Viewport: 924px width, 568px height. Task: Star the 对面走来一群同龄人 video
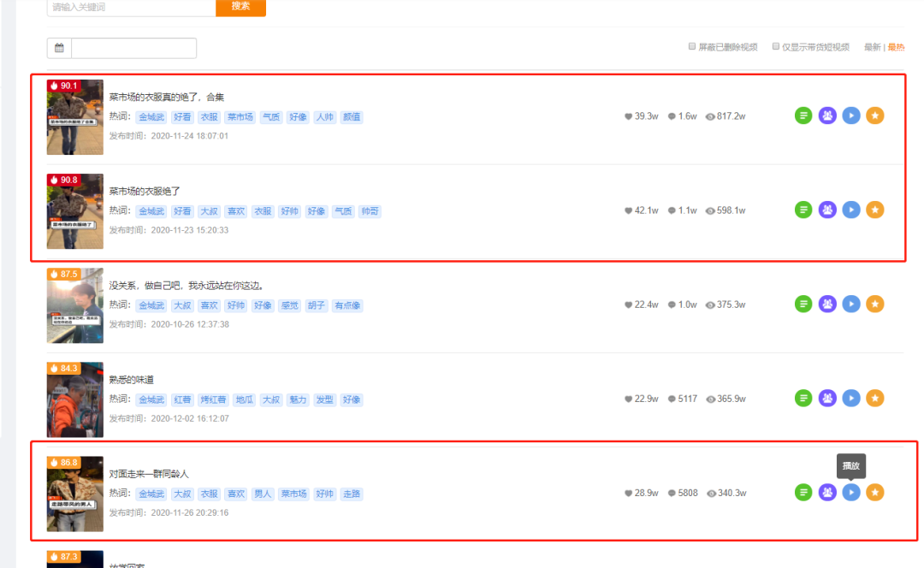(875, 492)
